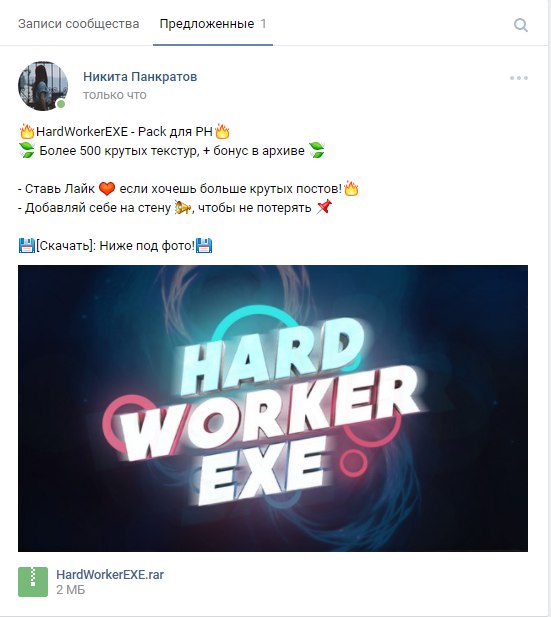Click the floppy disk emoji after под фото!
The height and width of the screenshot is (617, 551).
[204, 246]
